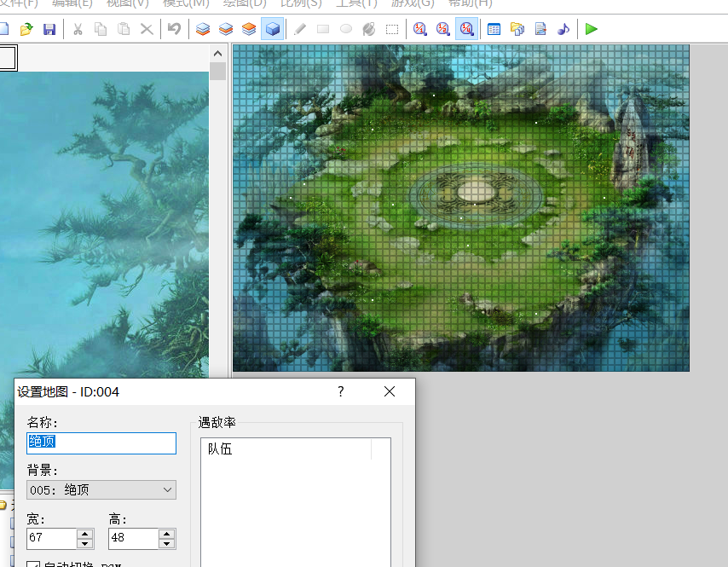Decrease map width with the down arrow

coord(85,544)
